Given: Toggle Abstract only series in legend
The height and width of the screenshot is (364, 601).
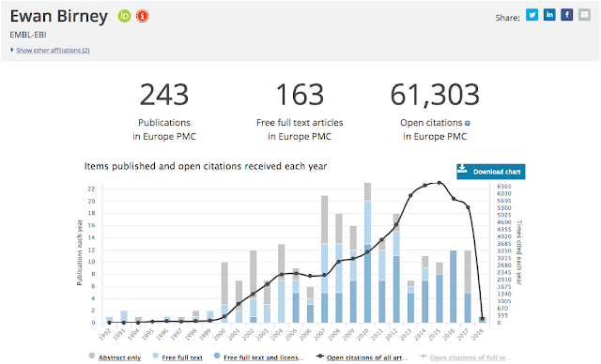Looking at the screenshot, I should tap(119, 357).
